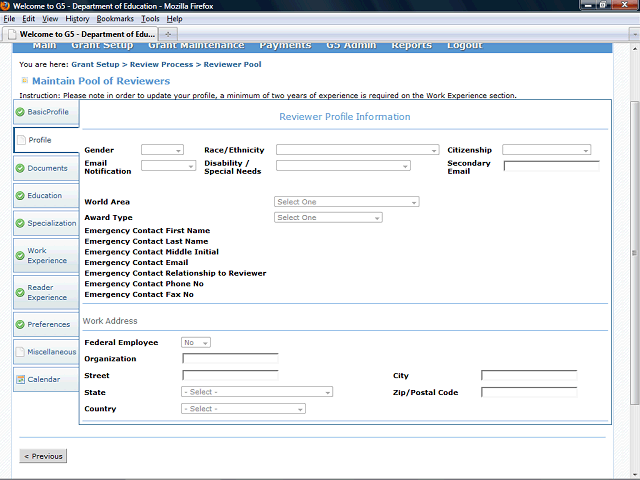Click the calendar icon in the sidebar
The width and height of the screenshot is (640, 480).
(20, 380)
